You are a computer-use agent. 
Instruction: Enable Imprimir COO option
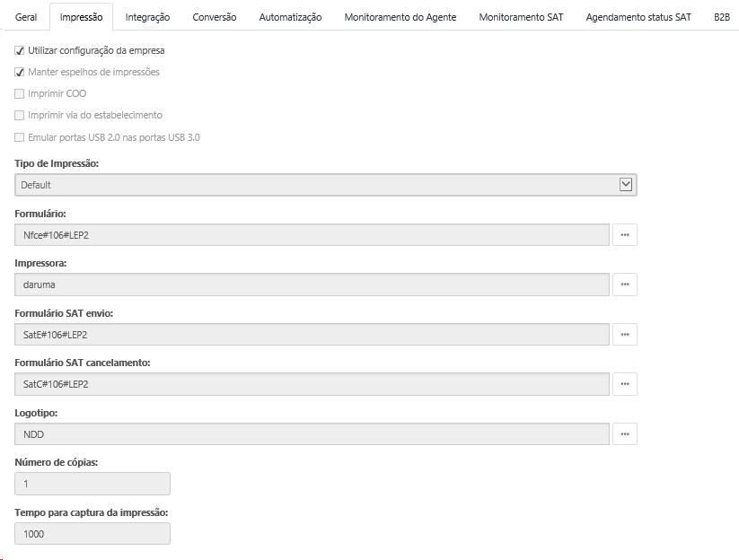(x=20, y=94)
